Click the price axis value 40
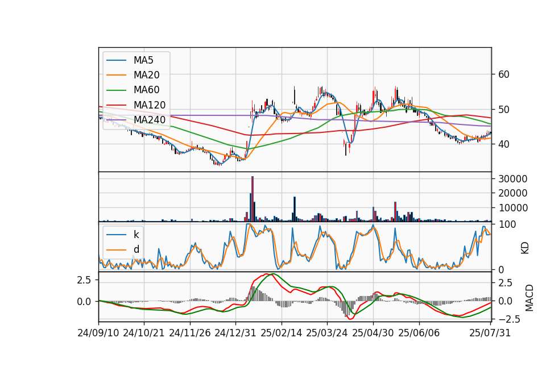The image size is (546, 392). pos(503,144)
